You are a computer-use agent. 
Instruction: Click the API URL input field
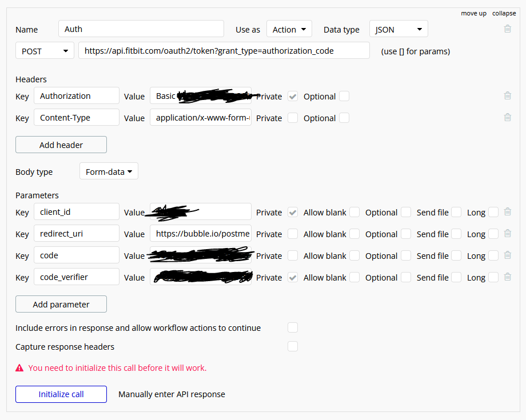click(224, 51)
